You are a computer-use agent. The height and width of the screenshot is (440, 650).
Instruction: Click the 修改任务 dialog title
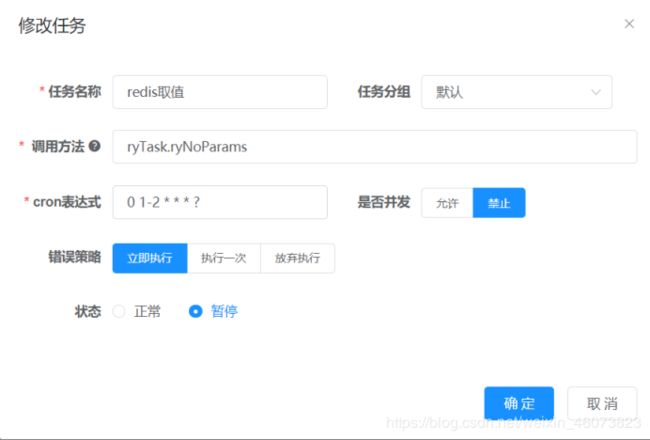pyautogui.click(x=52, y=25)
